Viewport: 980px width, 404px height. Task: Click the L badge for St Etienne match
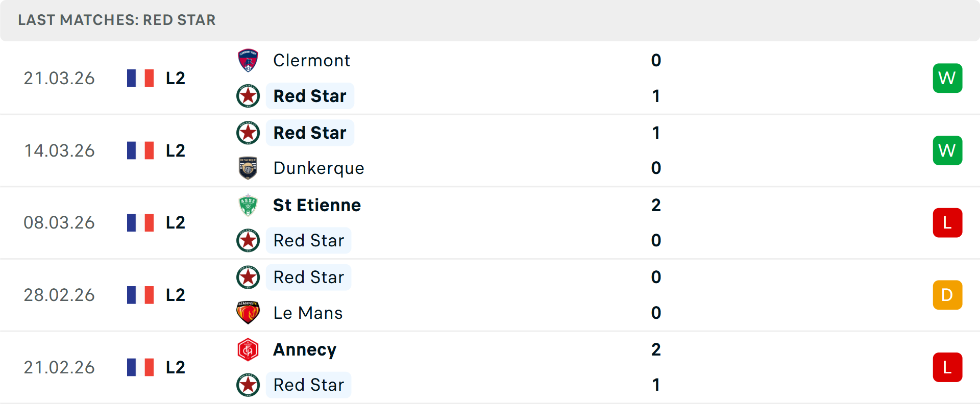coord(947,223)
